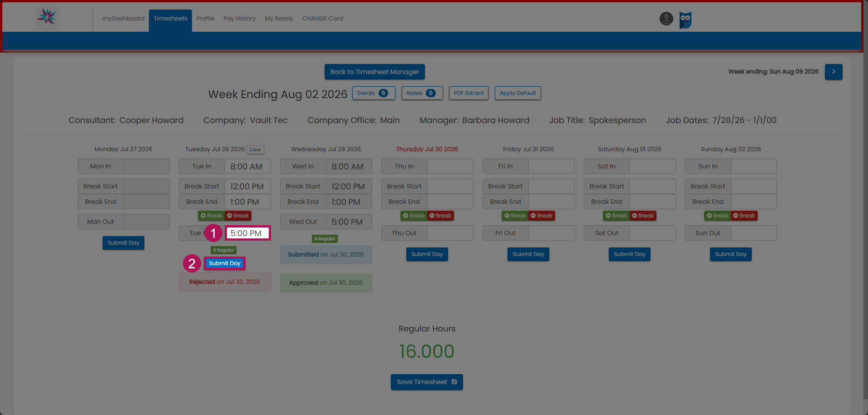
Task: Open the user avatar profile icon
Action: click(666, 19)
